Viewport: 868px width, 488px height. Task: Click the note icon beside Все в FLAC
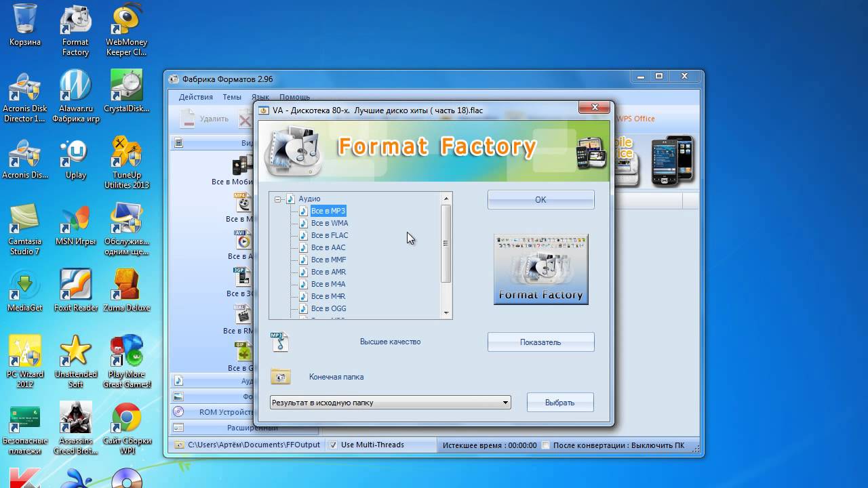pos(304,235)
